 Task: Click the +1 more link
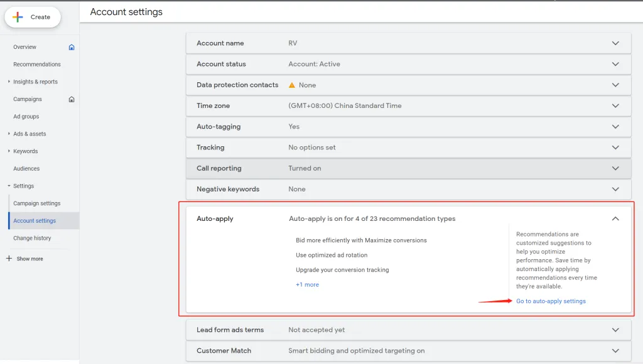(x=307, y=284)
